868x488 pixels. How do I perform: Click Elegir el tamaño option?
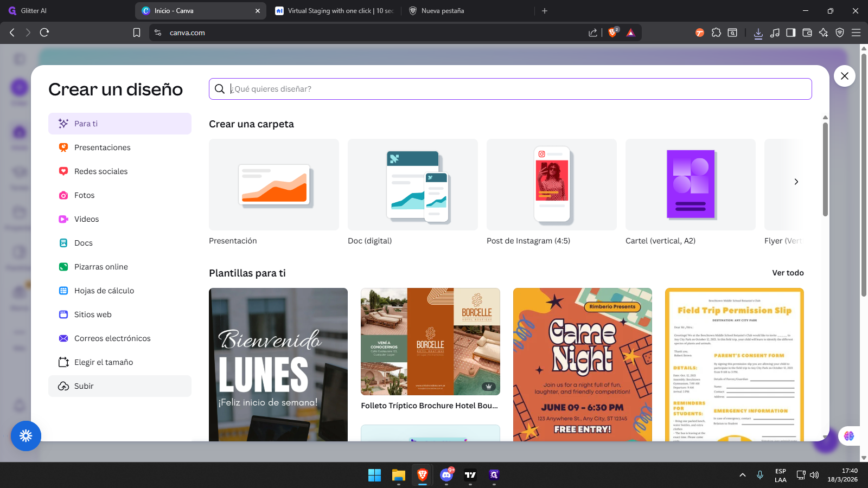103,362
